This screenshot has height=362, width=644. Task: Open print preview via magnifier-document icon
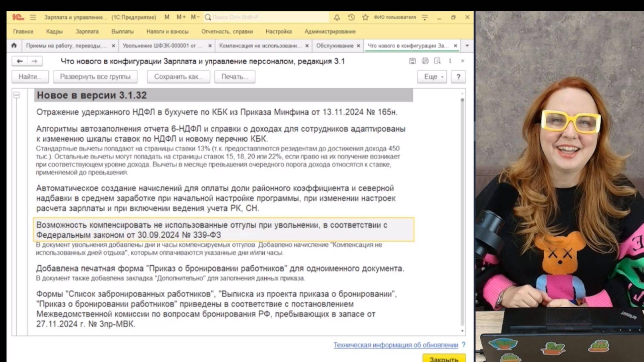(437, 61)
